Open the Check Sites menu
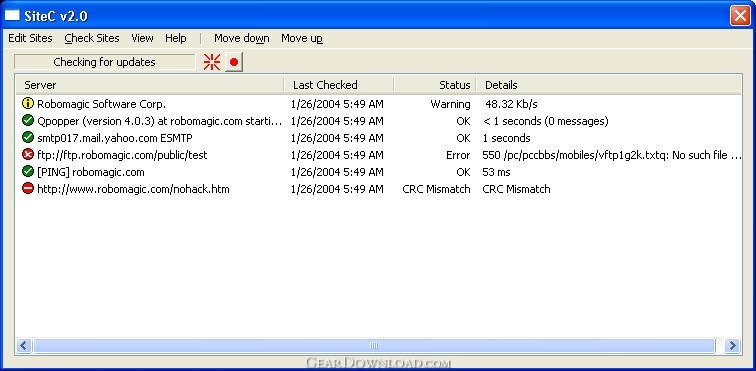 (92, 38)
